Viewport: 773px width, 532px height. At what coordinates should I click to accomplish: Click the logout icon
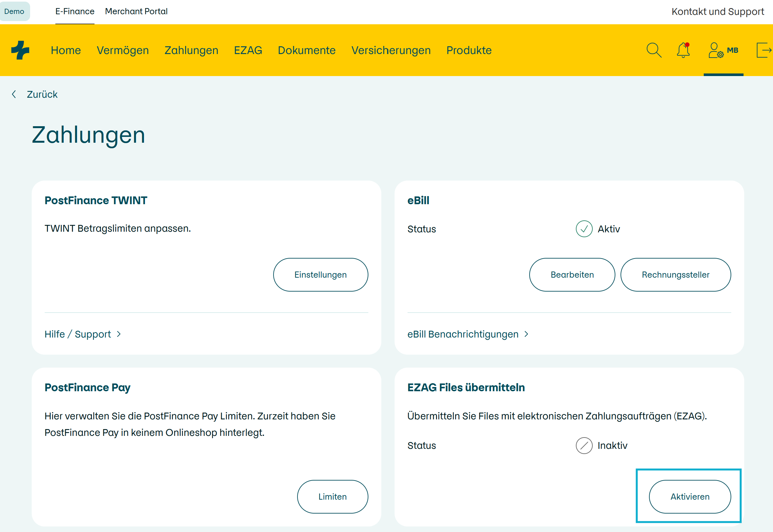tap(764, 50)
